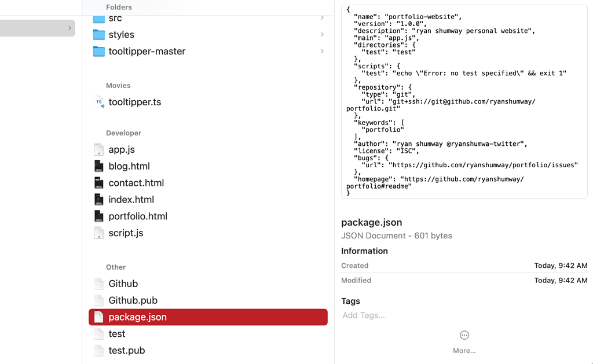The image size is (593, 364).
Task: Click the blog.html file icon
Action: pyautogui.click(x=99, y=166)
